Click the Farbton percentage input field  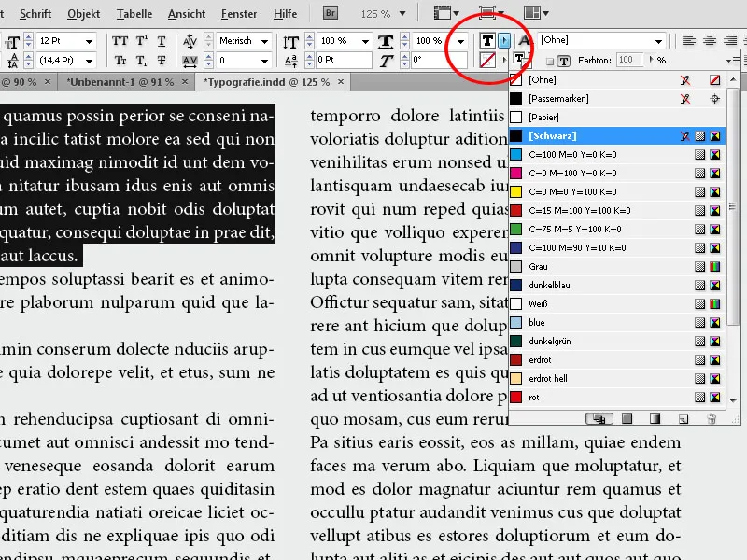[x=629, y=60]
